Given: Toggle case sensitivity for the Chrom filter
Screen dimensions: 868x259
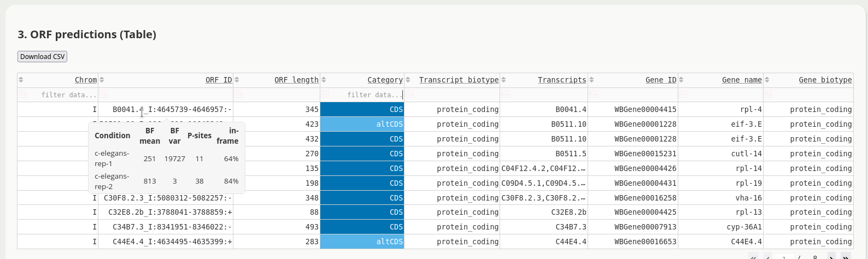Looking at the screenshot, I should pos(23,95).
